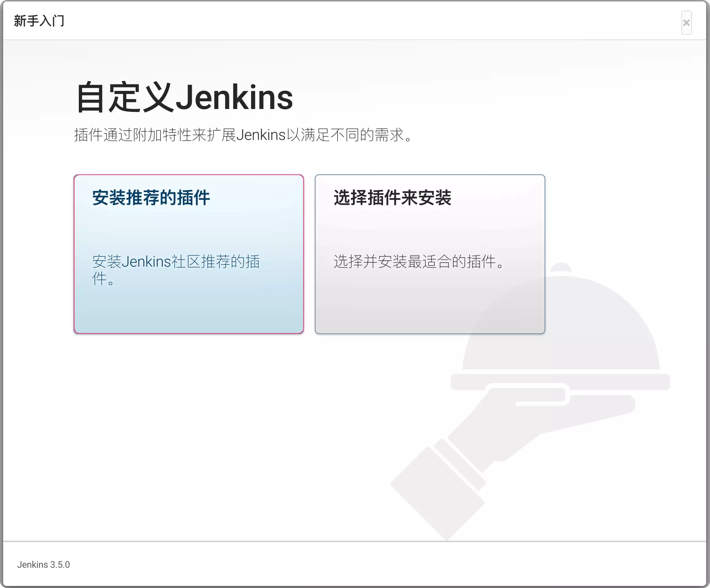Click the 安装推荐的插件 card

point(189,254)
